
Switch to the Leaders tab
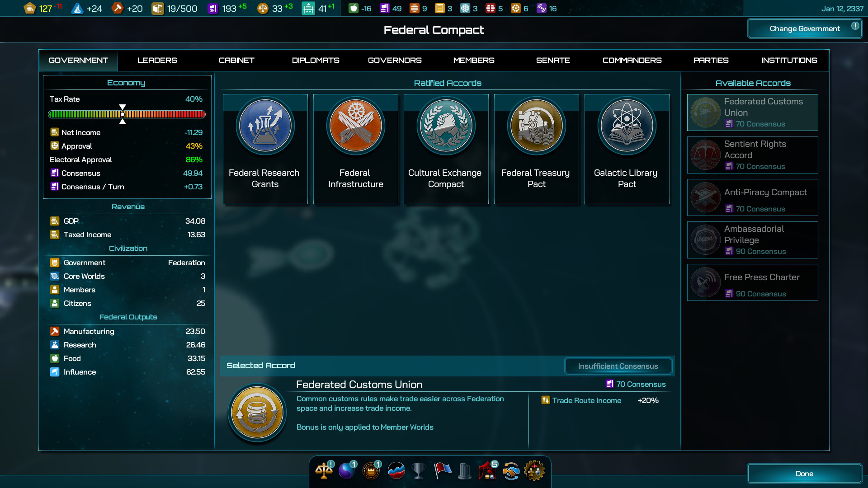[x=157, y=60]
